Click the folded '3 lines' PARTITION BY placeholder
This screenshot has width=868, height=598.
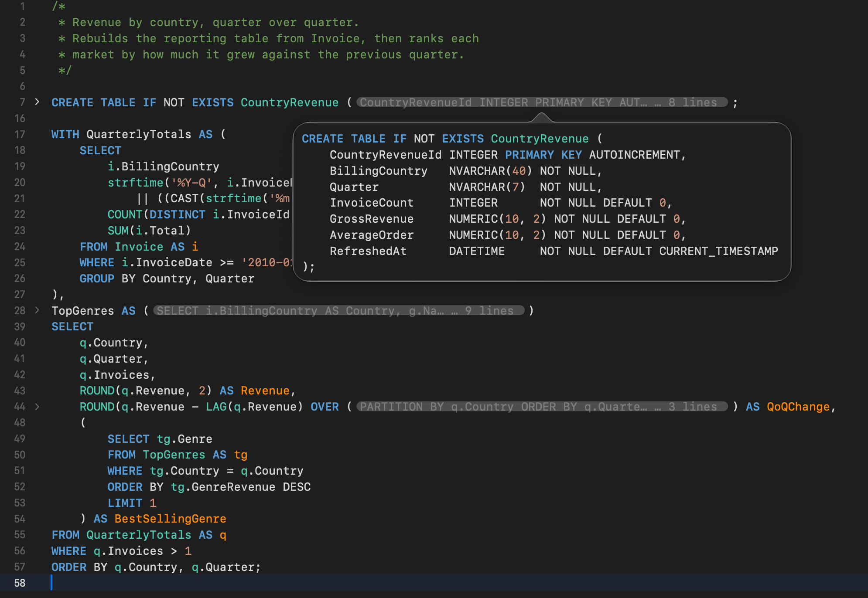pos(542,407)
